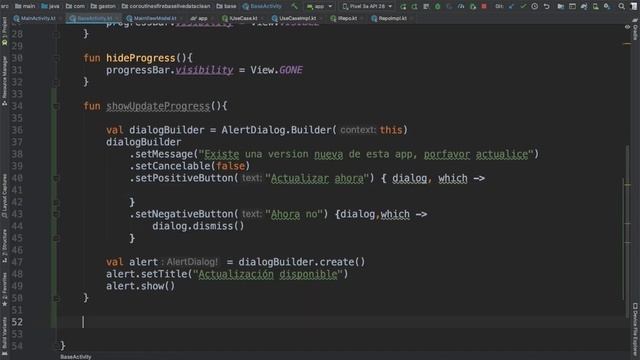Open the Profiler gauge icon in toolbar
The width and height of the screenshot is (640, 360).
(461, 6)
